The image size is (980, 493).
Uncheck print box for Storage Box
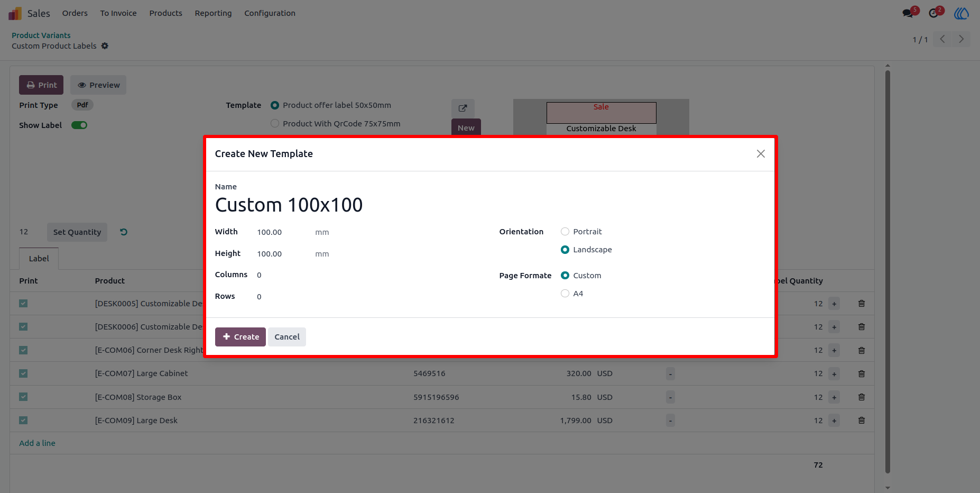tap(23, 397)
